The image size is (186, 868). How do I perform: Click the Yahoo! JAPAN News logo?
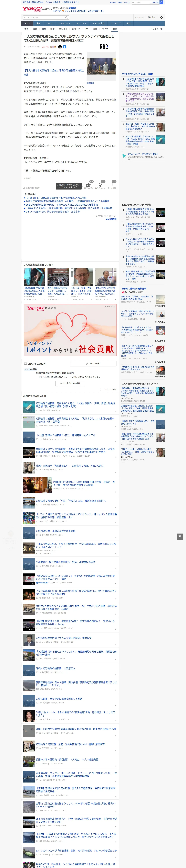(x=37, y=9)
